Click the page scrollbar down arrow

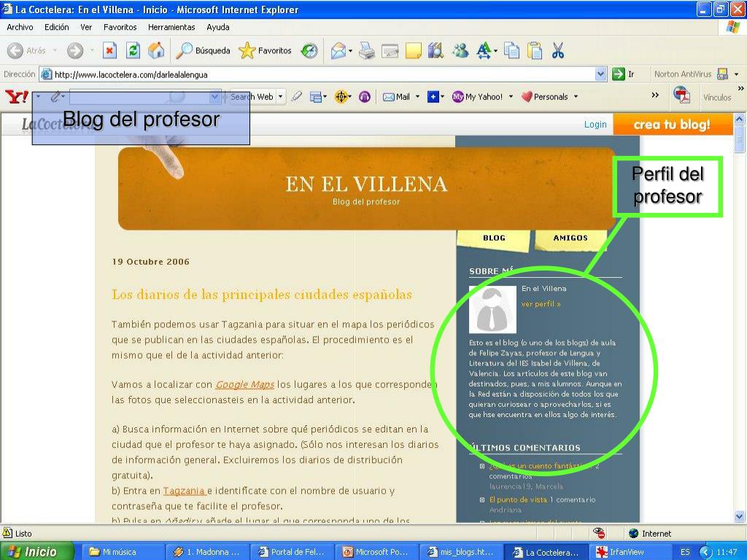tap(740, 516)
